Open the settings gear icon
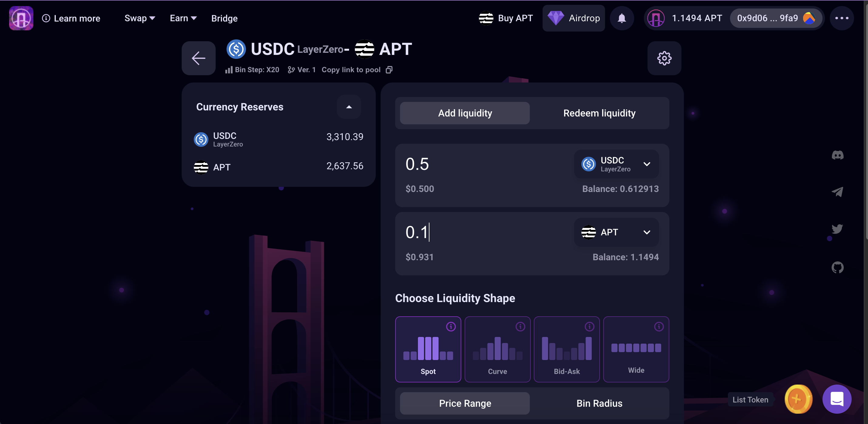868x424 pixels. [x=664, y=58]
